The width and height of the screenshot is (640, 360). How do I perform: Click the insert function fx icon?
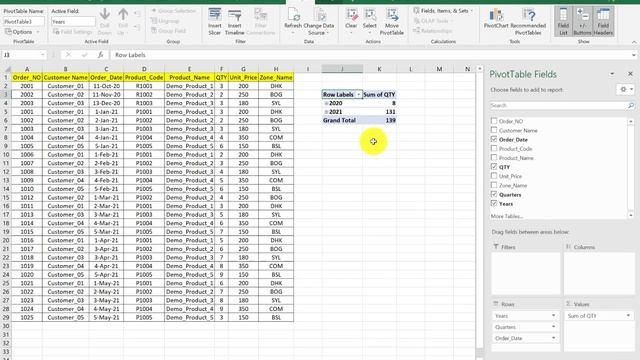click(x=100, y=55)
